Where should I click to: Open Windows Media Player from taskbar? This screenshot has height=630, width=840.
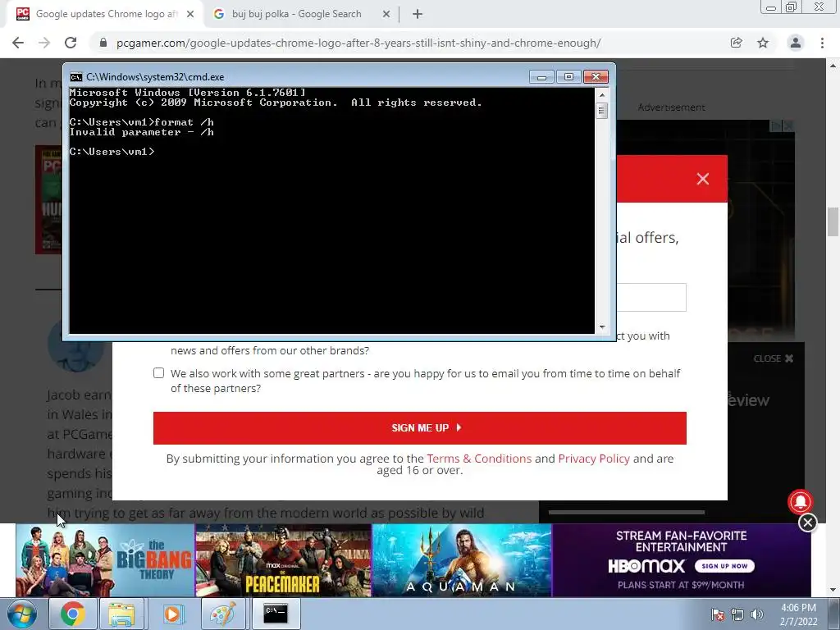click(172, 614)
